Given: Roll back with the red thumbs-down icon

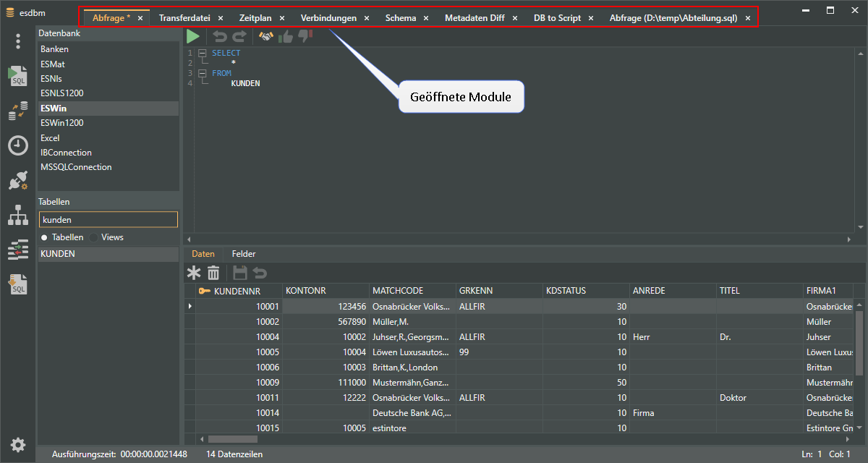Looking at the screenshot, I should point(305,36).
